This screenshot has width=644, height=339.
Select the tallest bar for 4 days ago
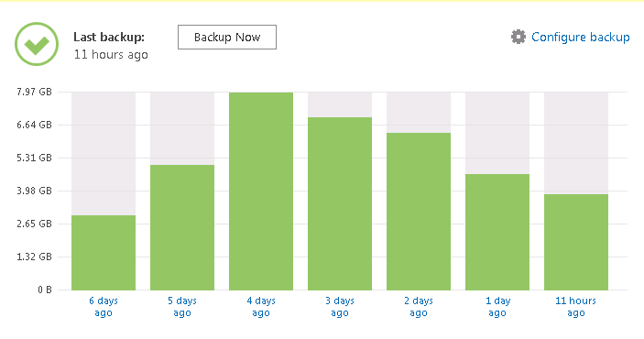click(x=261, y=191)
